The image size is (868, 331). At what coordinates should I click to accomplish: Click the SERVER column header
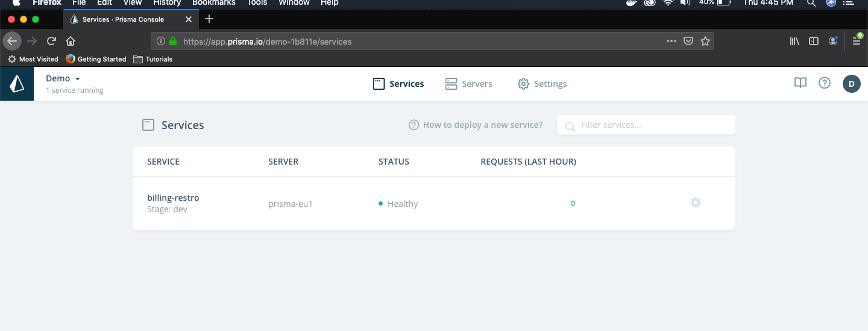click(x=283, y=162)
